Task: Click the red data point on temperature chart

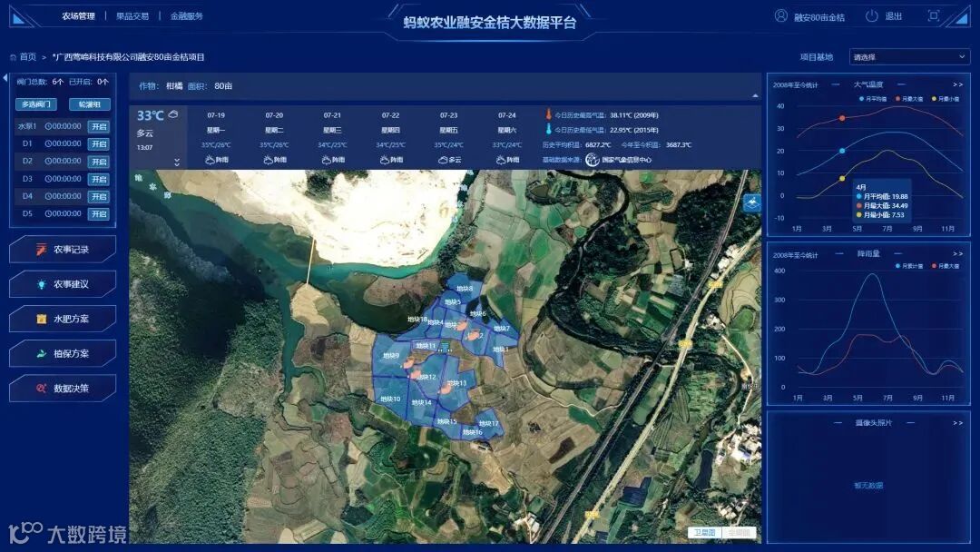Action: point(842,118)
